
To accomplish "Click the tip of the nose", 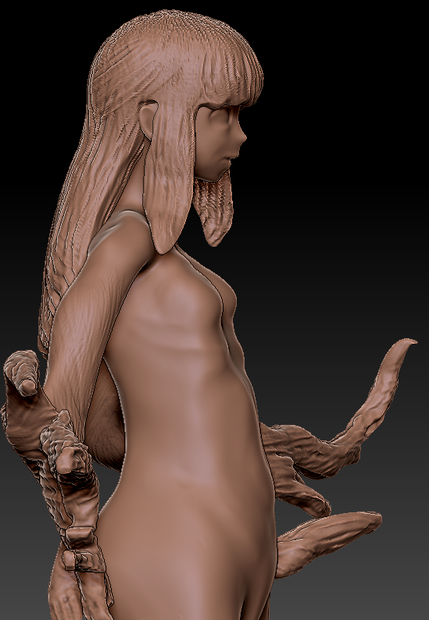I will coord(244,138).
